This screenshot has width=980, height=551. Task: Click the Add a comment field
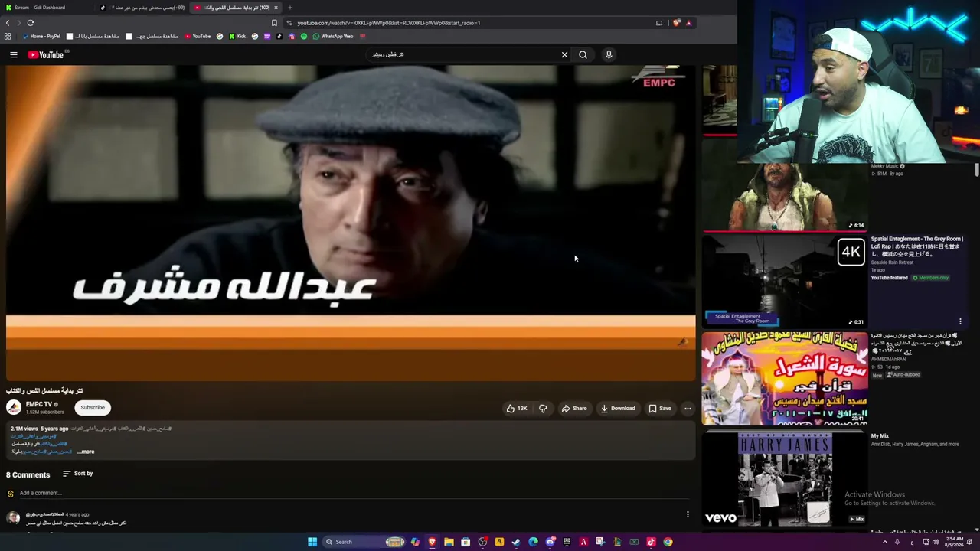[352, 493]
